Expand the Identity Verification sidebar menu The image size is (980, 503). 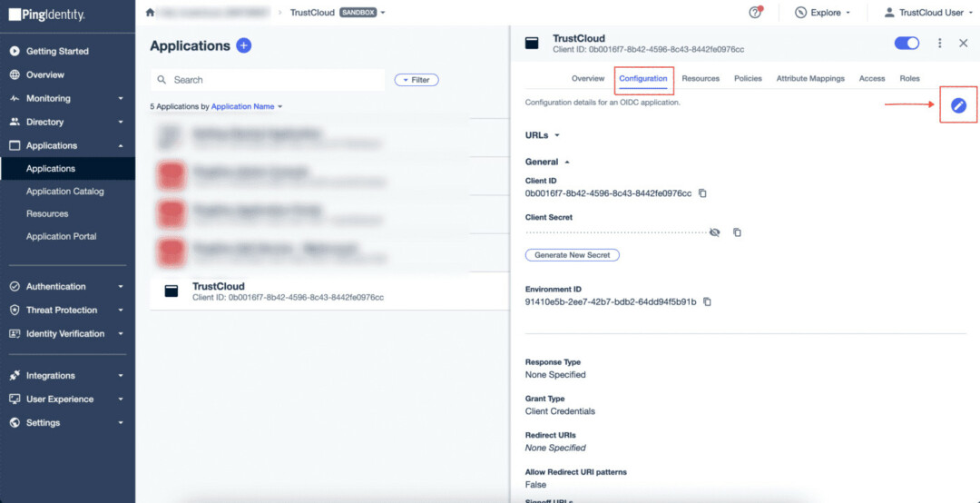121,334
